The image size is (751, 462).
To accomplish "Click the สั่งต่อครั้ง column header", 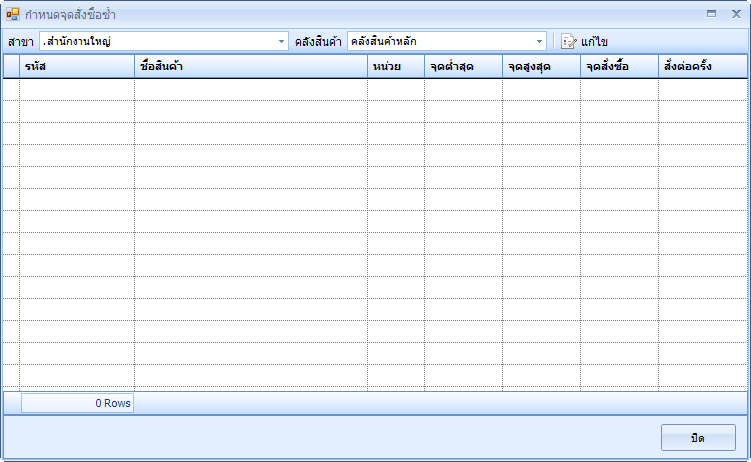I will pos(702,66).
